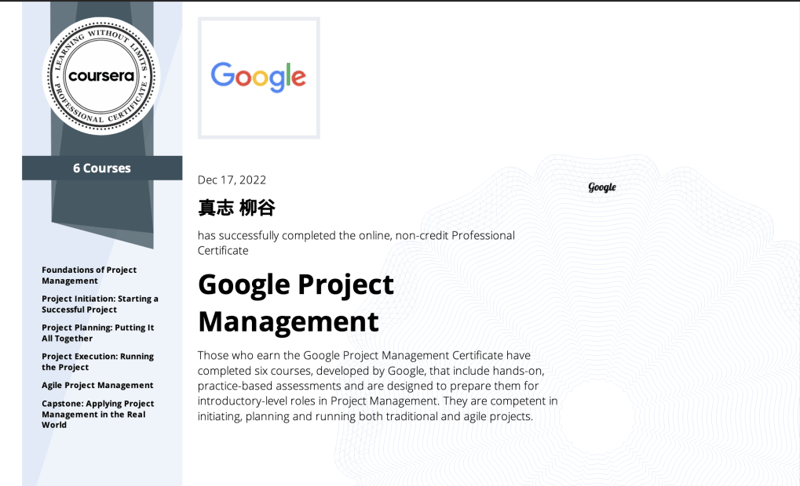The image size is (800, 486).
Task: Open the Capstone: Applying Project Management course
Action: [97, 414]
